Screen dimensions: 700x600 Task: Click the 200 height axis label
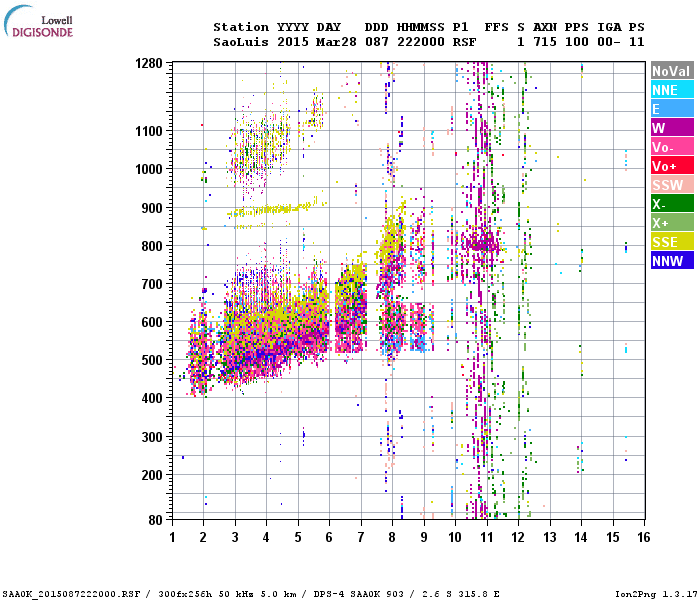[152, 475]
